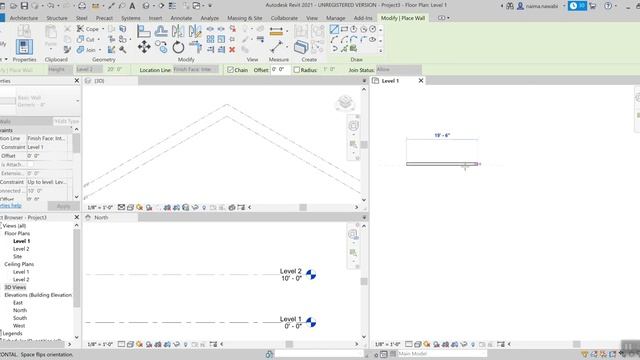Click the North view vertical scrollbar thumb
The width and height of the screenshot is (640, 360).
coord(364,281)
